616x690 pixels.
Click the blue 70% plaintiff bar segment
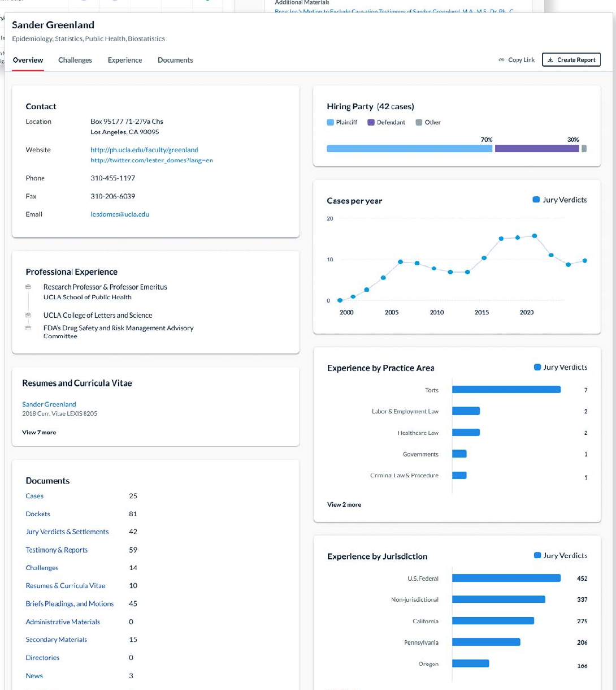pos(410,148)
